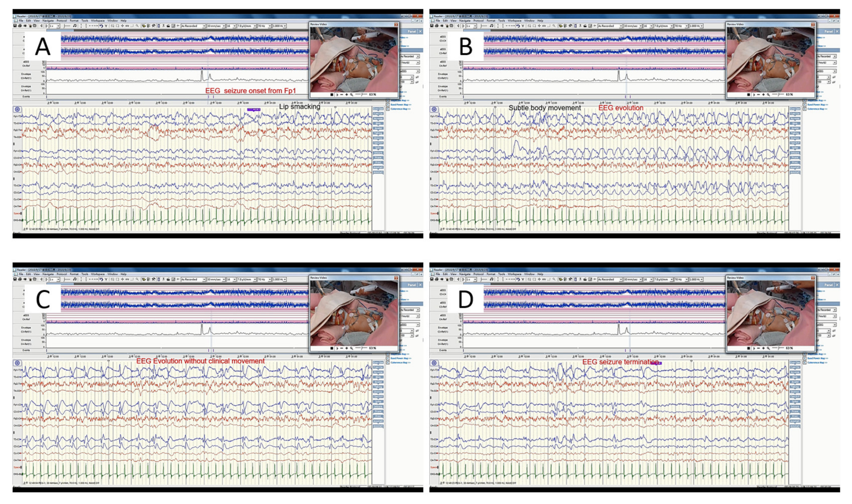Click the plus zoom icon in panel D video window
Screen dimensions: 852x504
click(763, 348)
